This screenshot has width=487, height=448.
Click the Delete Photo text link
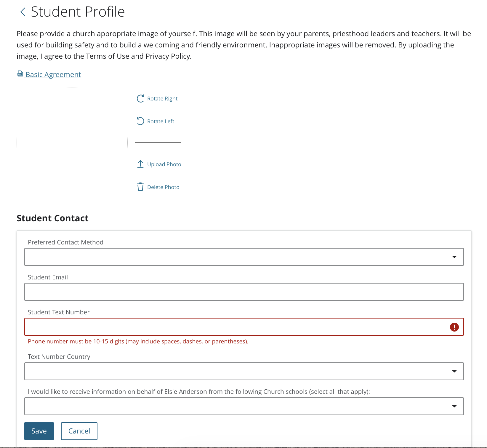(x=163, y=187)
